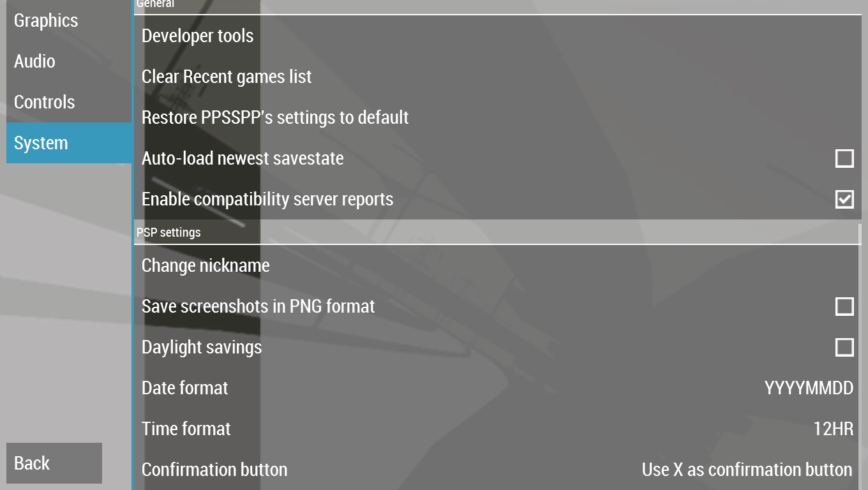Uncheck Enable compatibility server reports
868x490 pixels.
click(844, 199)
